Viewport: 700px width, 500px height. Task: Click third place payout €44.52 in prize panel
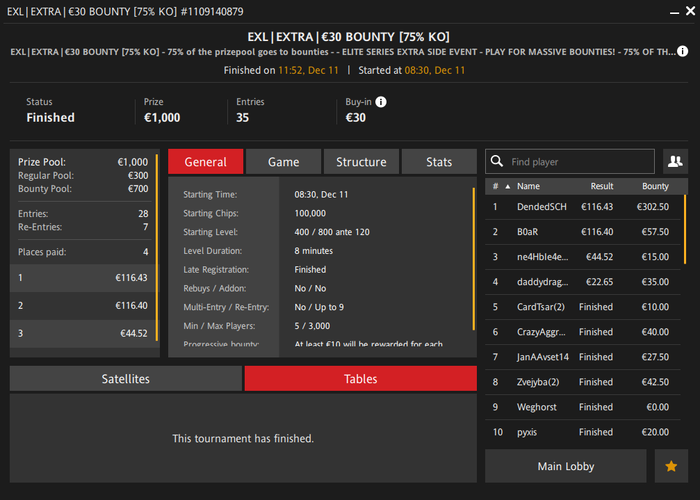[x=134, y=333]
